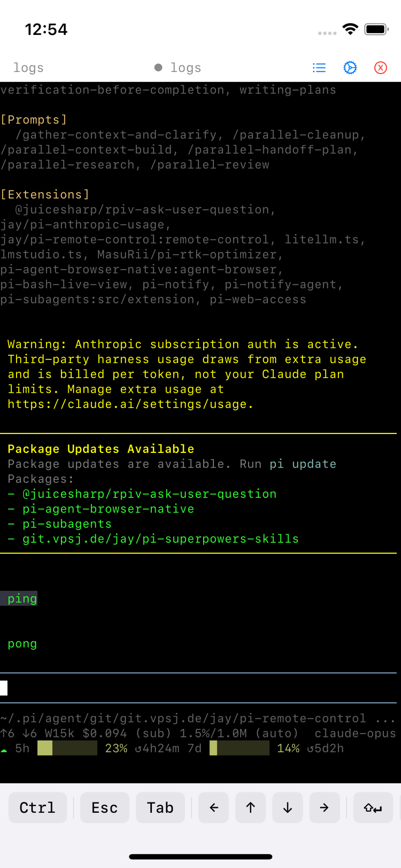This screenshot has width=401, height=868.
Task: Select 'git.vpsj.de/jay/pi-superpowers-skills' package entry
Action: [x=160, y=539]
